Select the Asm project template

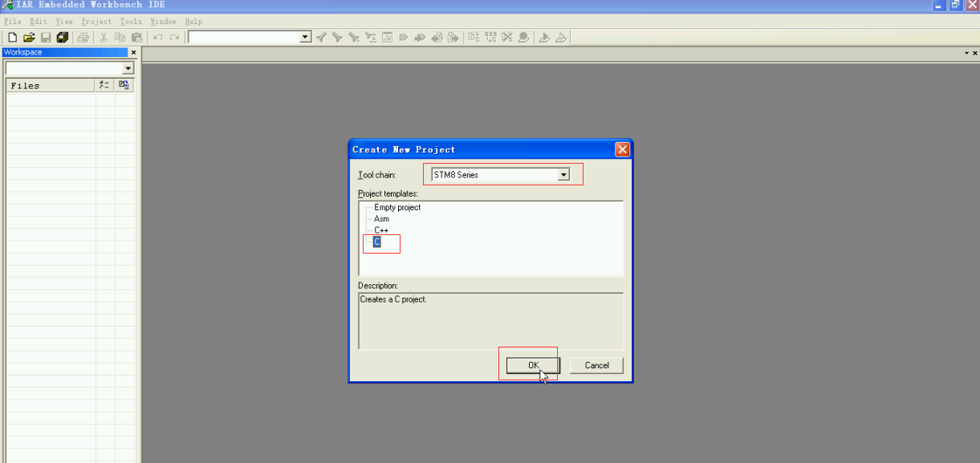[381, 218]
